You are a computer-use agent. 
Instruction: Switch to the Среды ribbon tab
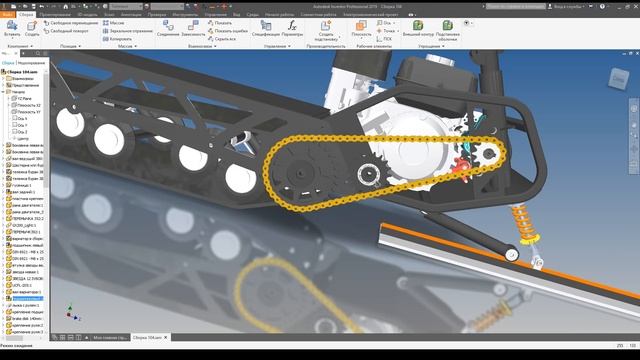(x=253, y=14)
